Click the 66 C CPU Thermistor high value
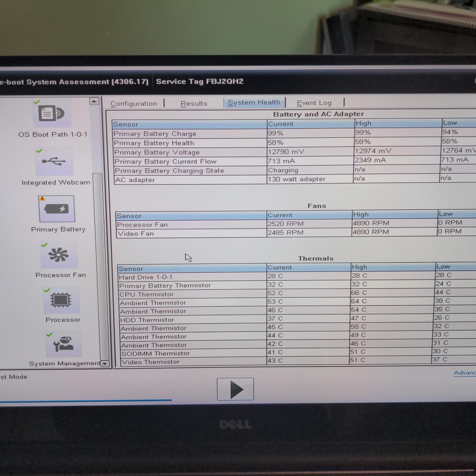Screen dimensions: 476x476 (x=359, y=293)
